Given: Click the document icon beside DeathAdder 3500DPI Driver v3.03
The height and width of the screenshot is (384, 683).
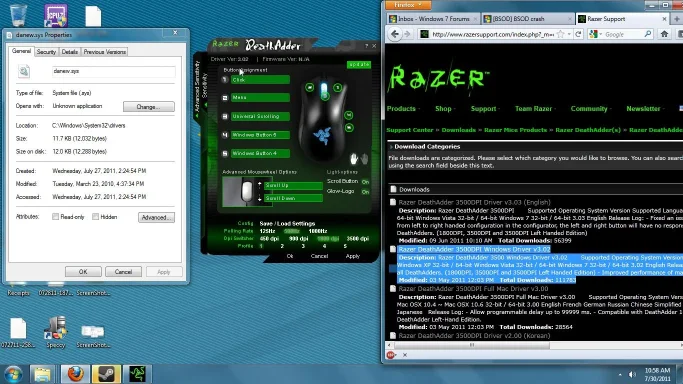Looking at the screenshot, I should (x=393, y=202).
